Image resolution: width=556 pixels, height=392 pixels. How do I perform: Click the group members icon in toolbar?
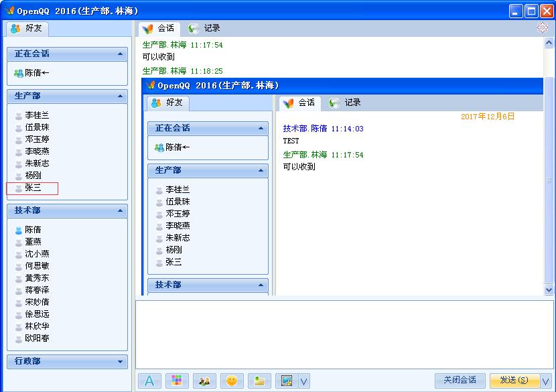(x=204, y=381)
